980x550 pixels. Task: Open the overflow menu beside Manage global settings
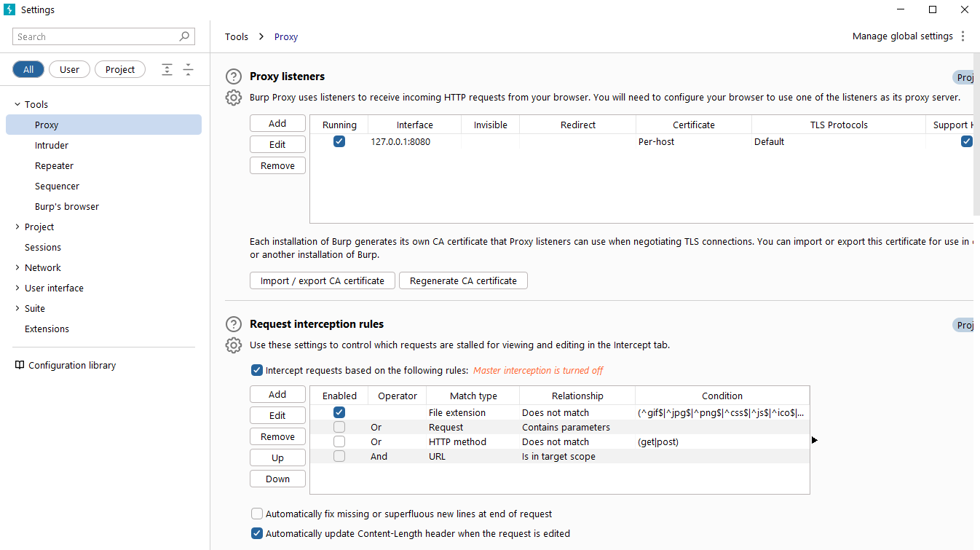[963, 36]
